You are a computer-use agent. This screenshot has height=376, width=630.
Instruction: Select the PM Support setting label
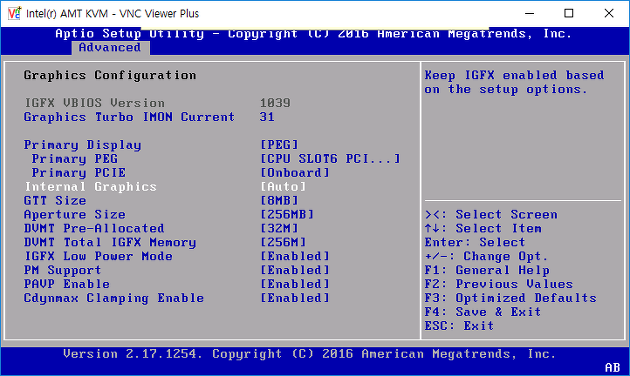[x=63, y=270]
